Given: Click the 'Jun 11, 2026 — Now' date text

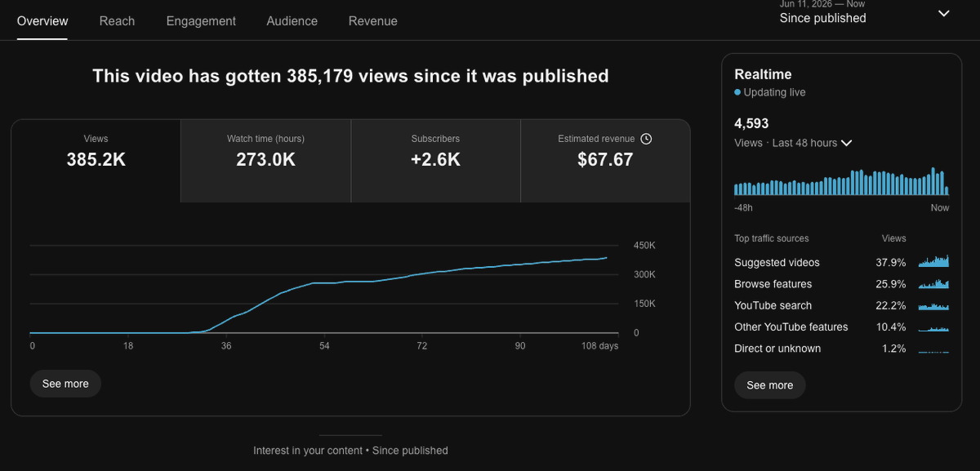Looking at the screenshot, I should [x=822, y=3].
